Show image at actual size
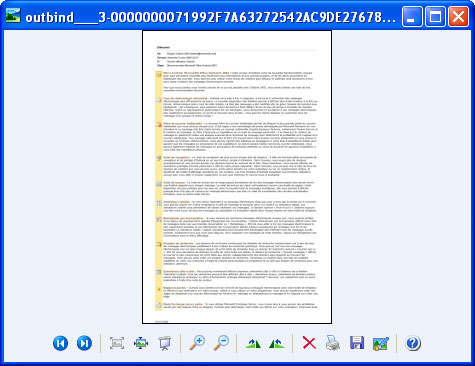 click(x=141, y=343)
